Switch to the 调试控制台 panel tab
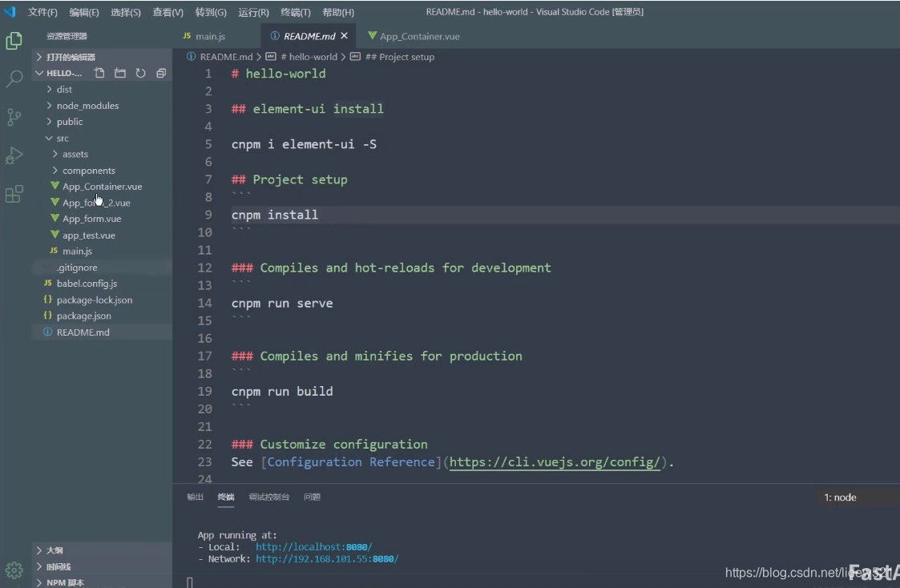 (269, 497)
